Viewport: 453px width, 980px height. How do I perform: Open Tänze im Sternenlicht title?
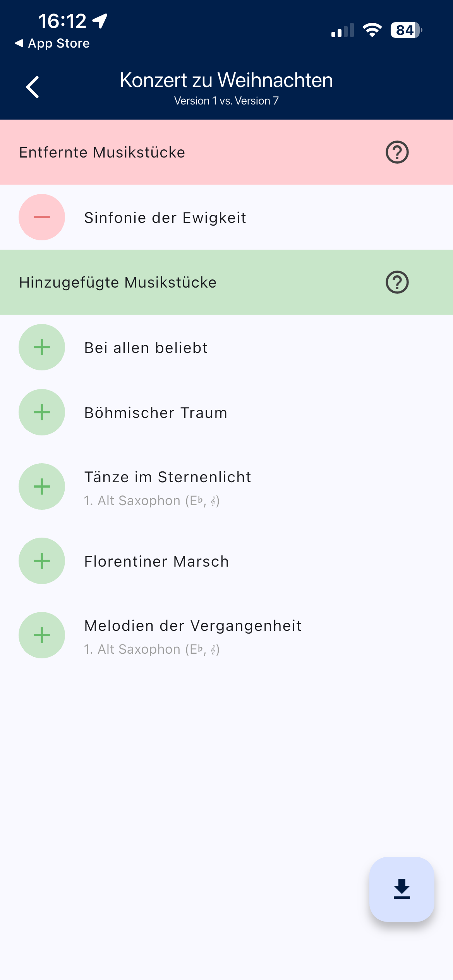pyautogui.click(x=168, y=477)
